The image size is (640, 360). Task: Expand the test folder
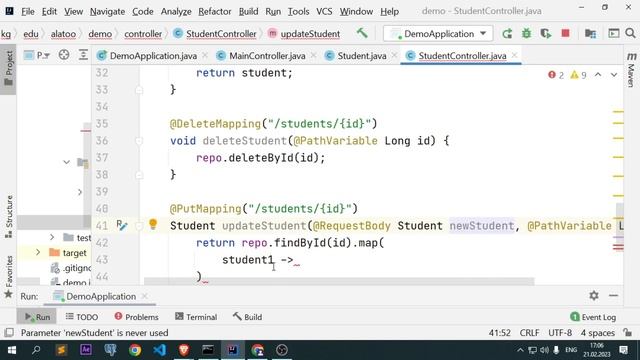[52, 237]
